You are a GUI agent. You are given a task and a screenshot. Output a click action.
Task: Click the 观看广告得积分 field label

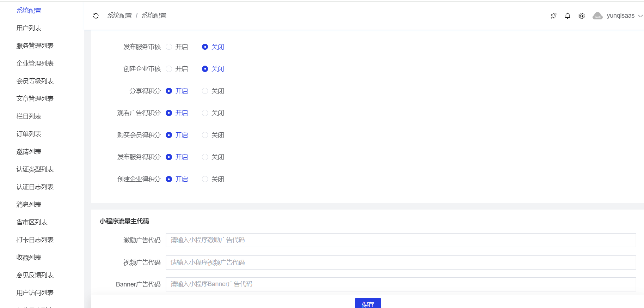pyautogui.click(x=139, y=113)
